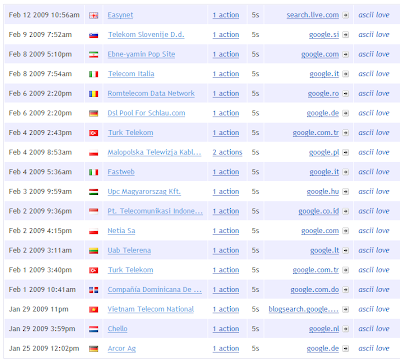
Task: Click the Dutch flag beside Chello
Action: pyautogui.click(x=94, y=329)
